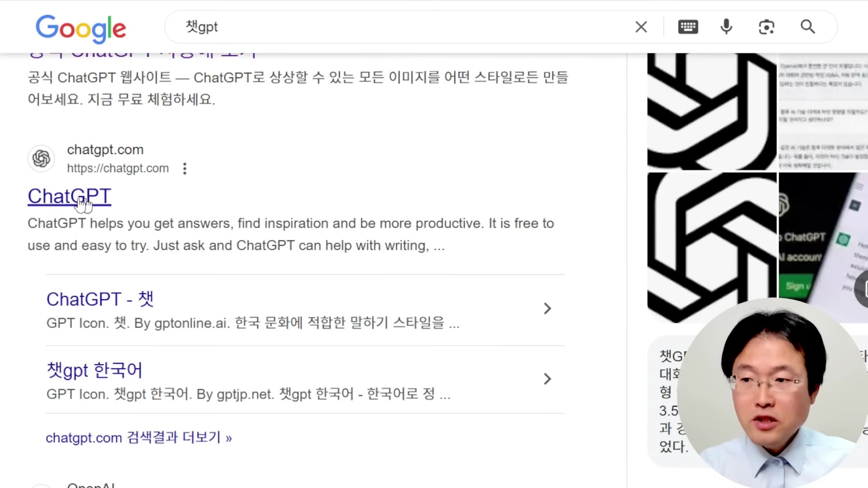The height and width of the screenshot is (488, 868).
Task: Open the top black-and-white ChatGPT logo image
Action: tap(712, 111)
